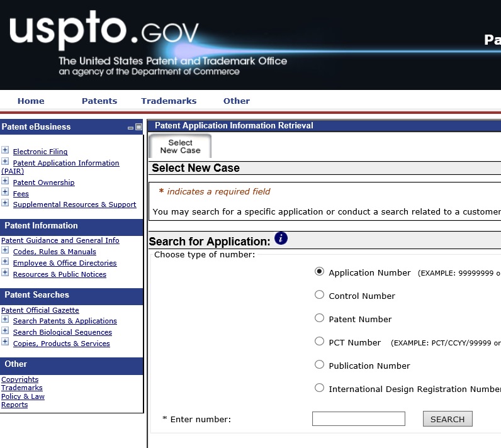The height and width of the screenshot is (448, 501).
Task: Select the Patent Number radio button
Action: (x=319, y=318)
